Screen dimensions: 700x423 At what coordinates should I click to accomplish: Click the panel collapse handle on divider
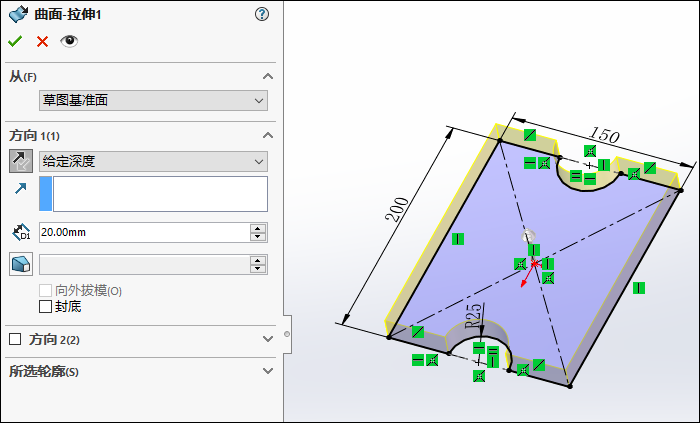pyautogui.click(x=287, y=334)
